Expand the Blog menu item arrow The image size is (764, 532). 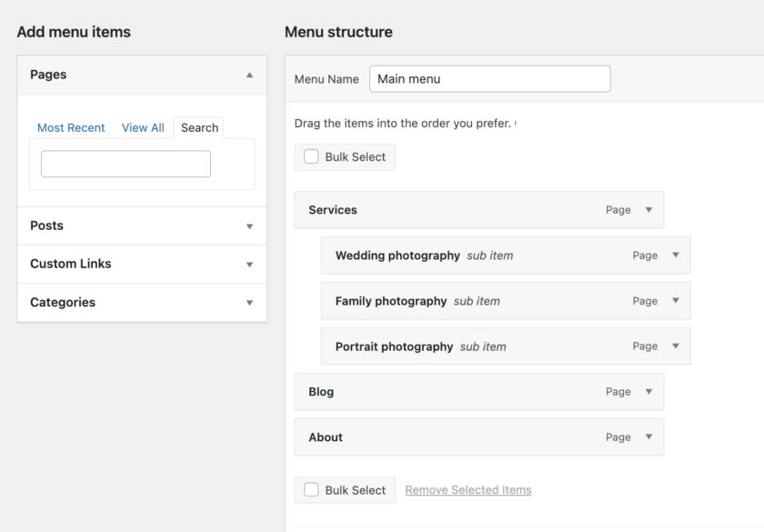tap(648, 392)
